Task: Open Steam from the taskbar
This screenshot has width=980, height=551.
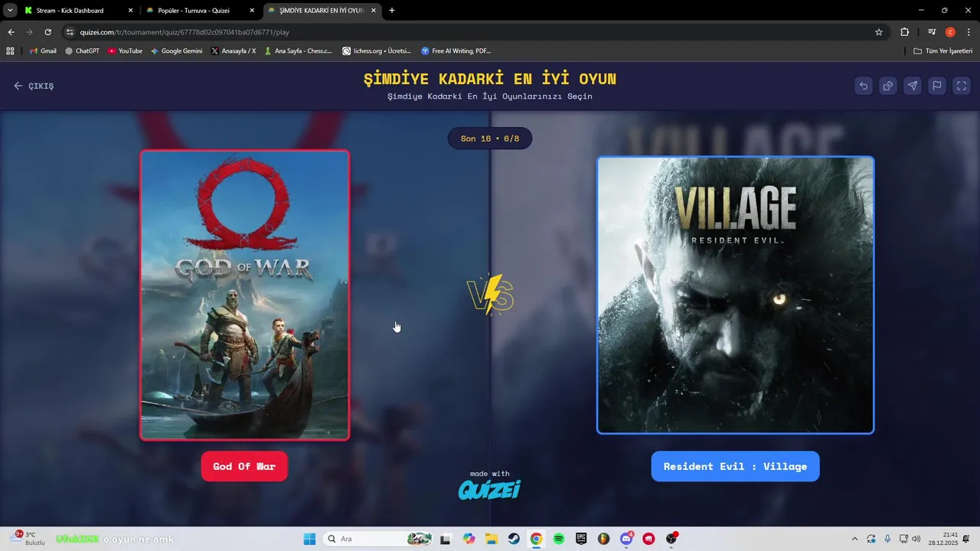Action: [x=513, y=539]
